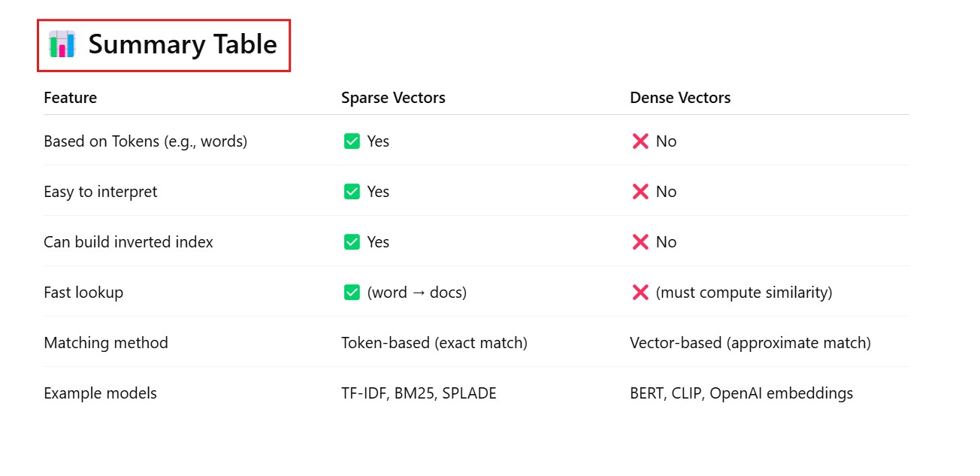Select the Sparse Vectors column header

[393, 98]
